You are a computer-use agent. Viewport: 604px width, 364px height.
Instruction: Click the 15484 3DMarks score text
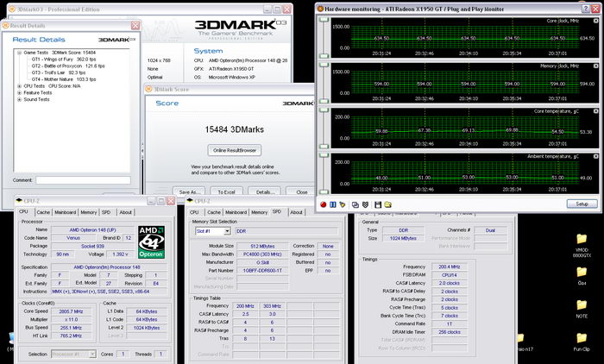234,129
